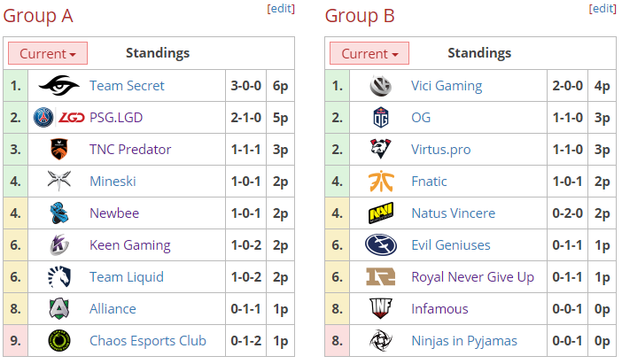
Task: Open the Group A Current dropdown
Action: (x=48, y=53)
